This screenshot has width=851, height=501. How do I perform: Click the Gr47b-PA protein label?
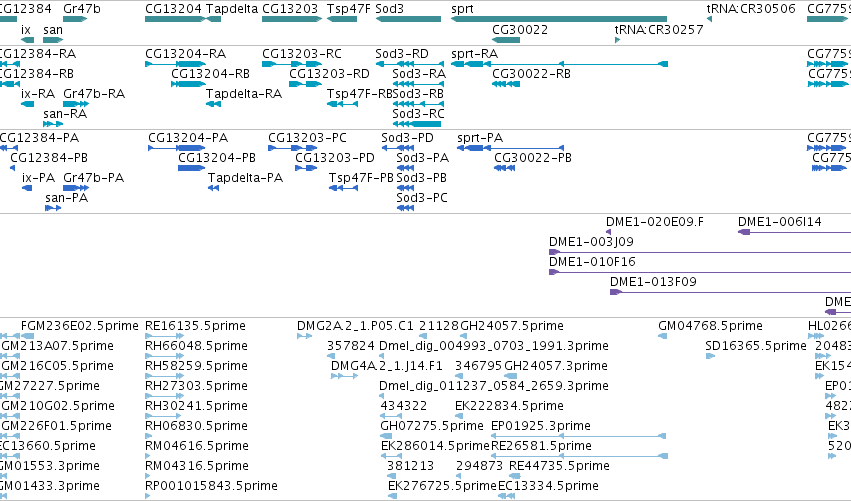tap(93, 178)
